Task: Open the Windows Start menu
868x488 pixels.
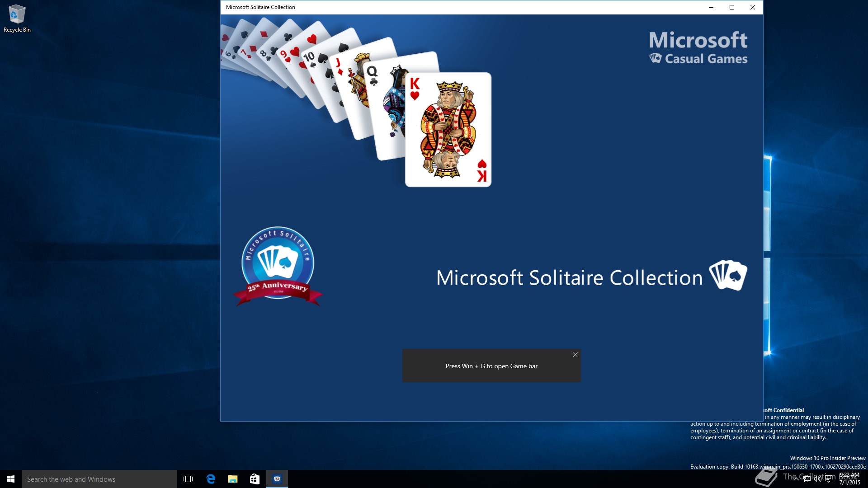Action: [x=11, y=479]
